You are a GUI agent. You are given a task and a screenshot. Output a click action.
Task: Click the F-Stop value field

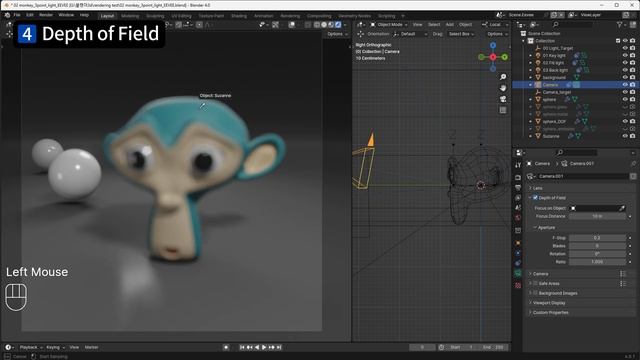coord(597,238)
